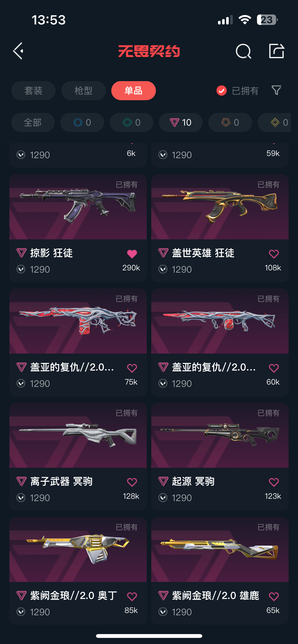Filter by pink triangle tier showing 10
The height and width of the screenshot is (644, 298).
pos(181,122)
